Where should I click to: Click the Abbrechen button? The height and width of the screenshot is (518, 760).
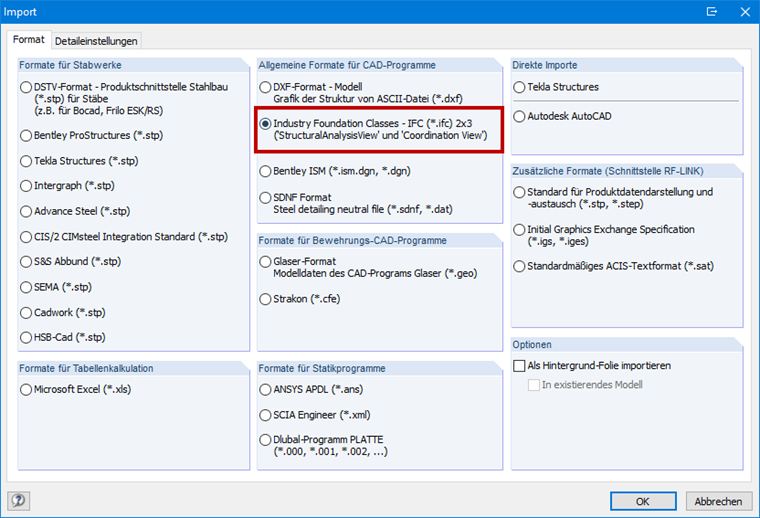coord(718,500)
